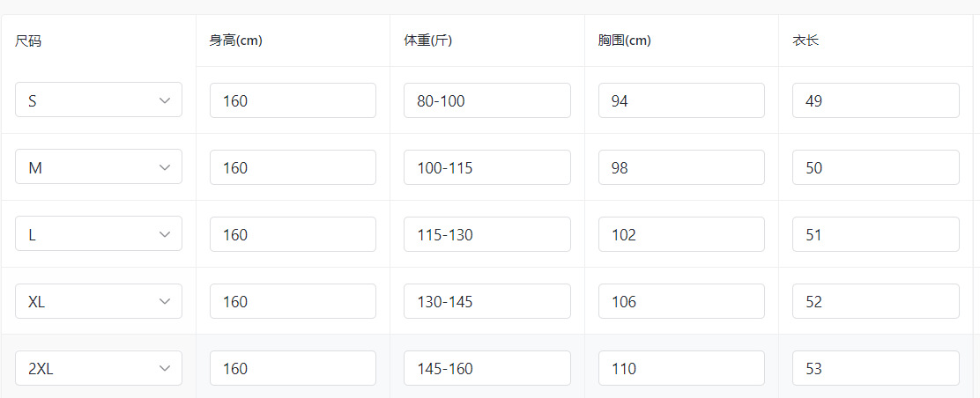Click the garment length field showing 51
This screenshot has height=398, width=980.
pos(875,234)
